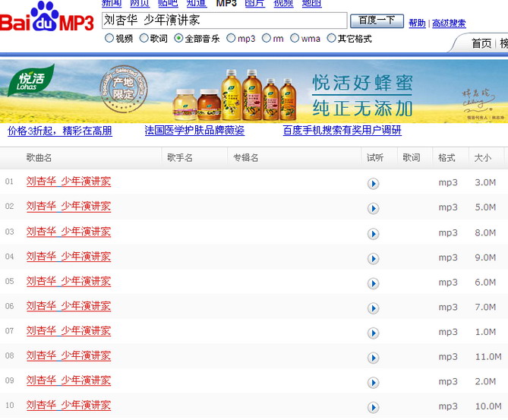Click the play icon in row 05
Screen dimensions: 508x420
point(373,283)
